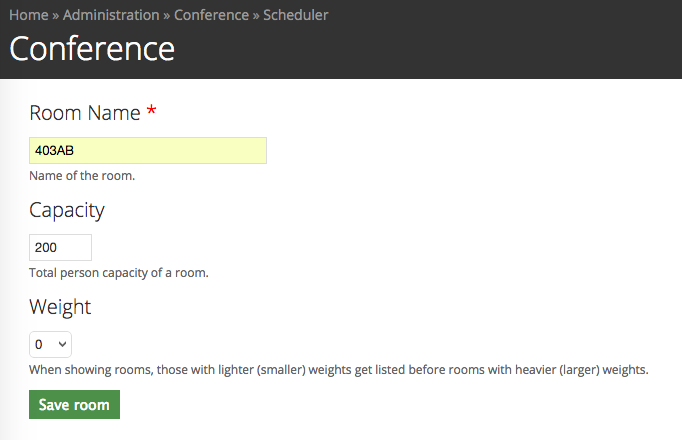Click the large Conference page heading
The width and height of the screenshot is (682, 440).
(92, 49)
